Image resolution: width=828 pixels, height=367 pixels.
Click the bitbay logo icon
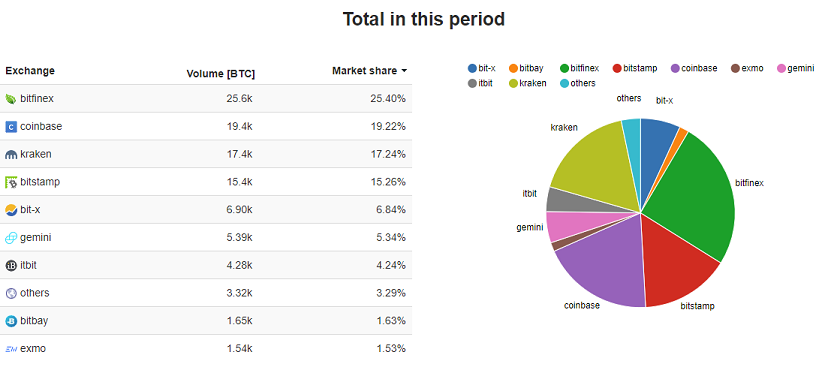pyautogui.click(x=11, y=321)
